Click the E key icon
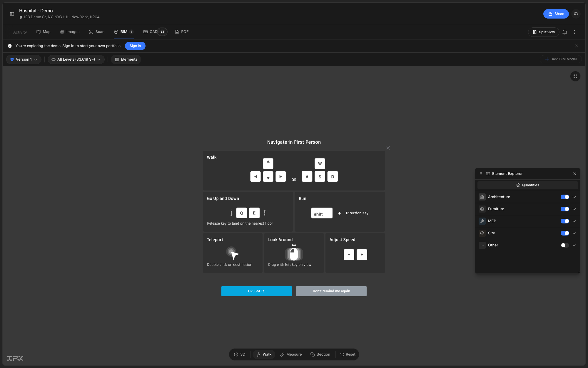The width and height of the screenshot is (588, 368). (254, 213)
